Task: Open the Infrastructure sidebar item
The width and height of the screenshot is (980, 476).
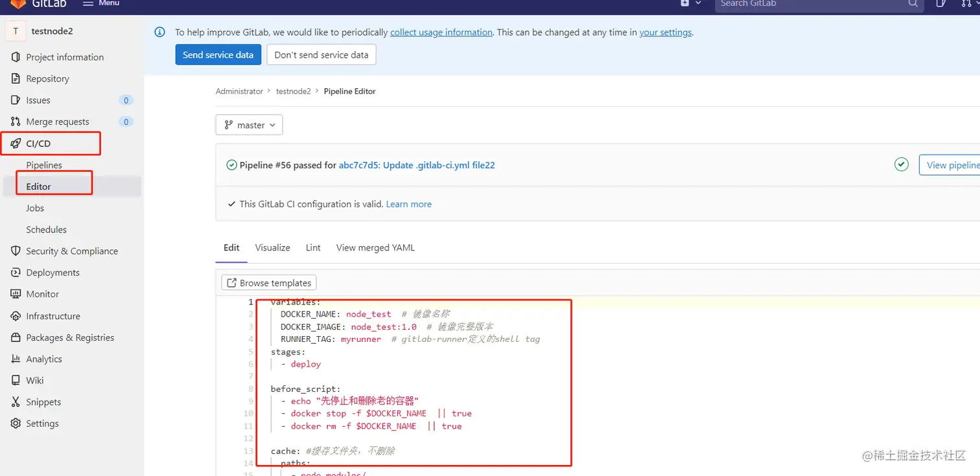Action: tap(53, 316)
